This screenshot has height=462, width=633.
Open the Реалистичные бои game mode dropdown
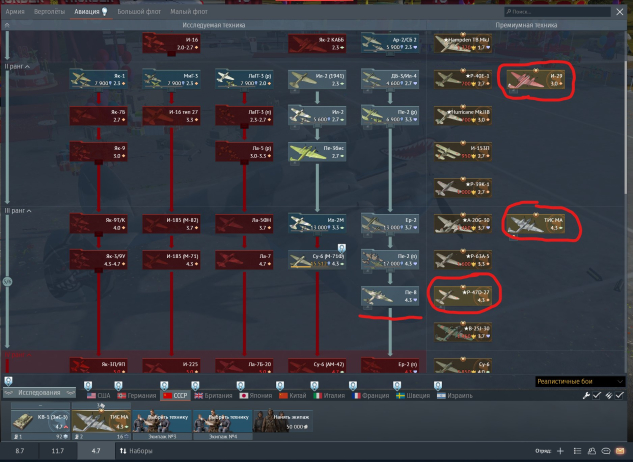click(576, 381)
